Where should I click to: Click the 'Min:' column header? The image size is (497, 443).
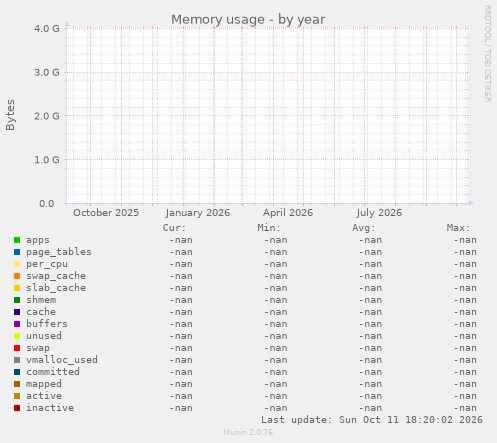click(x=269, y=228)
